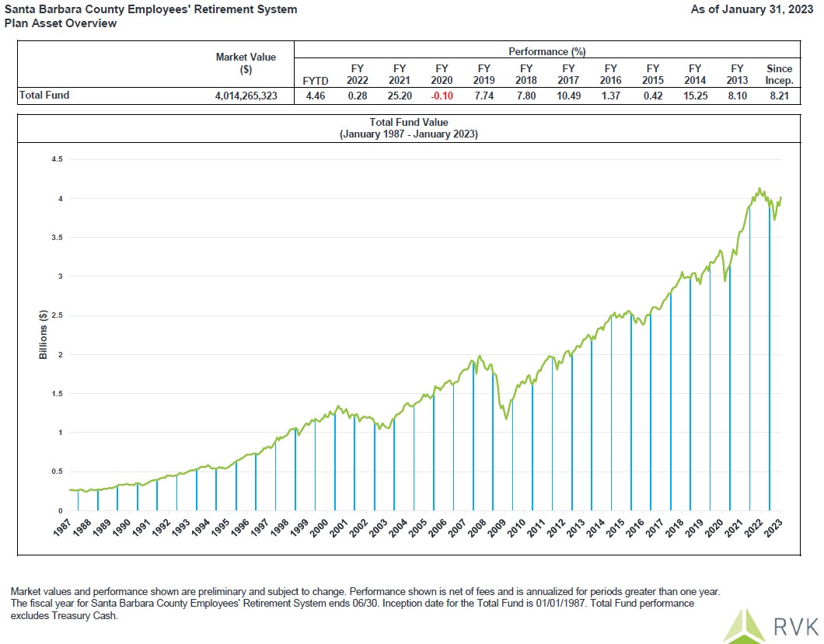Select the 4.5 y-axis tick label
Viewport: 824px width, 644px height.
(x=56, y=159)
